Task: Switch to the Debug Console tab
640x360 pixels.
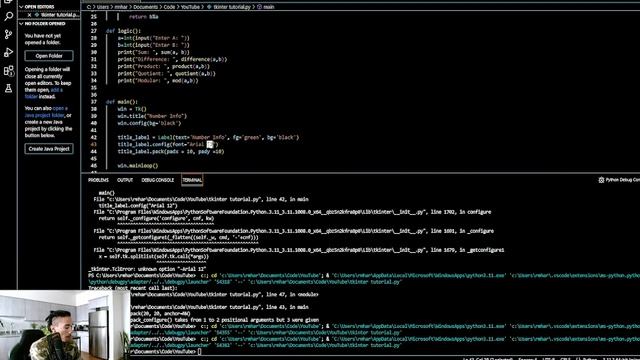Action: [x=158, y=180]
